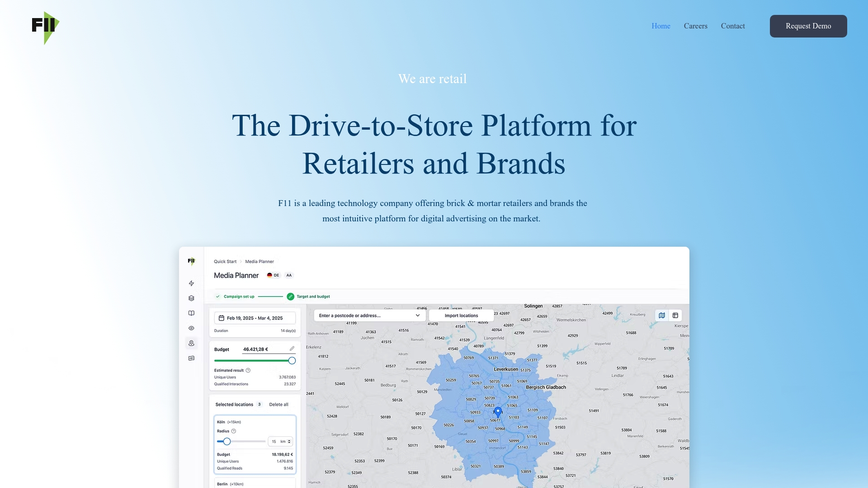Screen dimensions: 868x488
Task: Click the Request Demo button
Action: tap(808, 26)
